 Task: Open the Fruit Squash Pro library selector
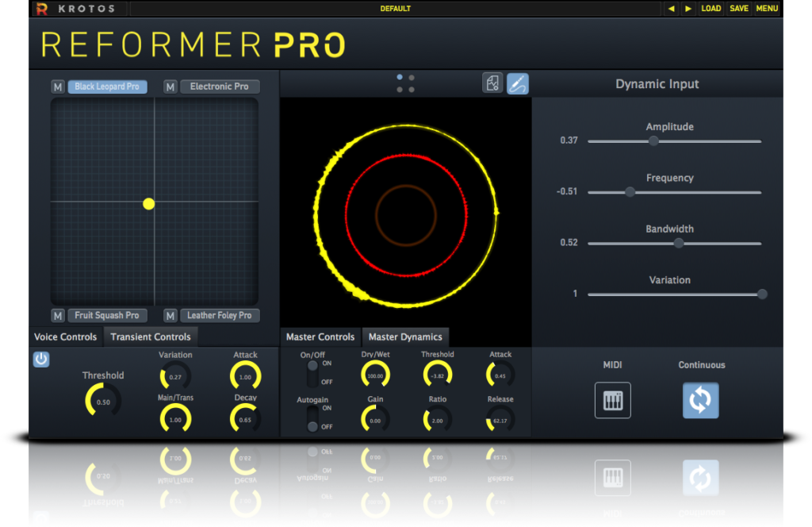tap(107, 315)
